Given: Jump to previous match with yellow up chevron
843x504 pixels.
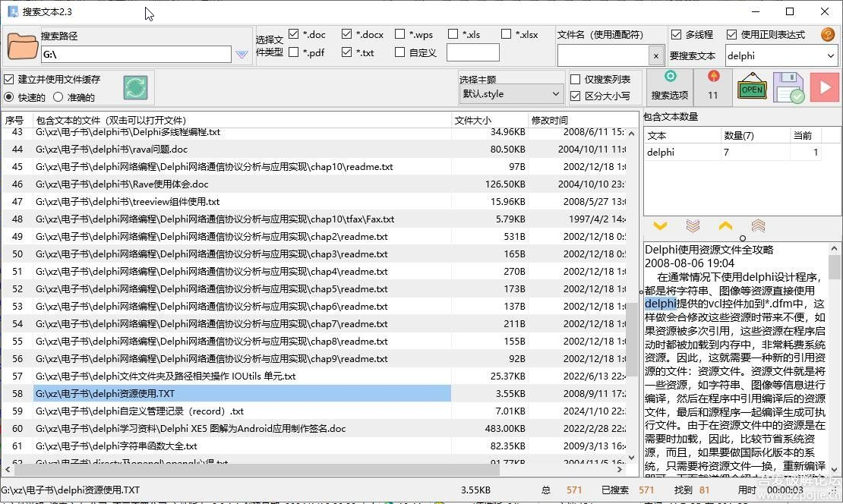Looking at the screenshot, I should (x=725, y=226).
